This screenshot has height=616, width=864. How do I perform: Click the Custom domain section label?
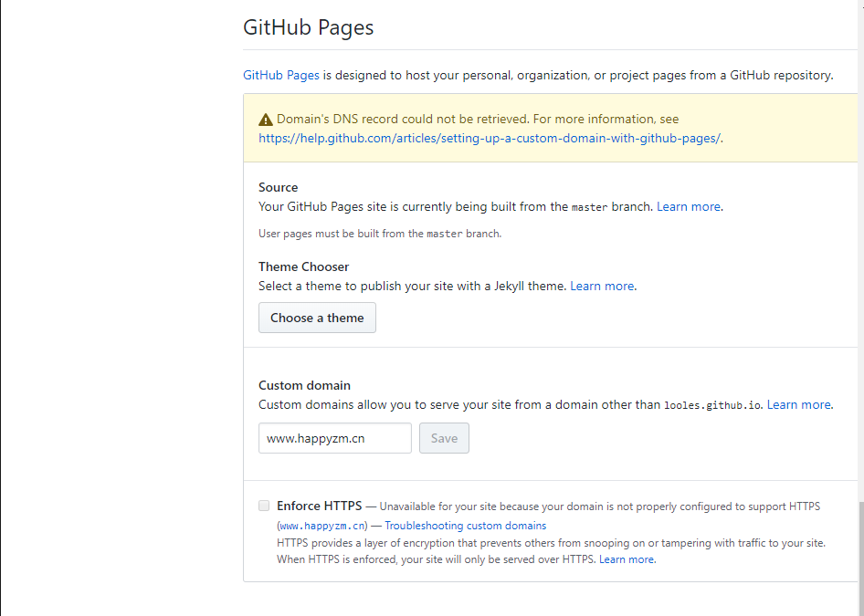click(304, 385)
